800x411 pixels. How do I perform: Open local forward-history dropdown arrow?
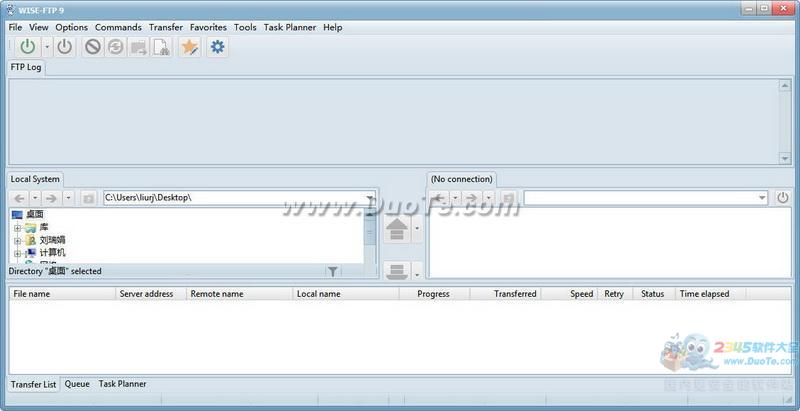(x=68, y=198)
